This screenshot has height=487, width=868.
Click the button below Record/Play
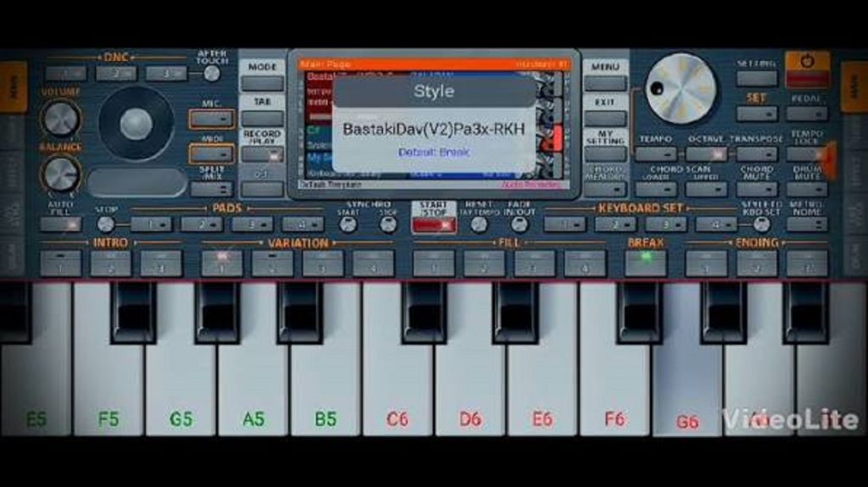pos(263,189)
